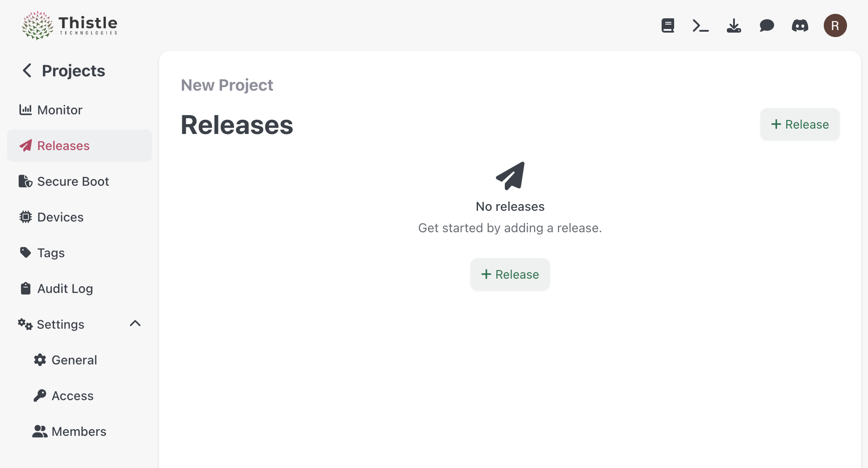Click the Devices chip icon
Viewport: 868px width, 468px height.
(x=25, y=217)
